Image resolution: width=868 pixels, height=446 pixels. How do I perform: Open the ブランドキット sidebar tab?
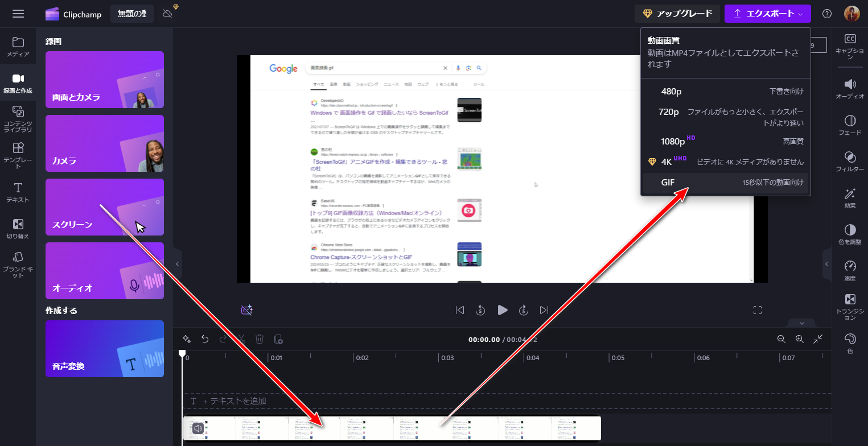click(x=18, y=265)
